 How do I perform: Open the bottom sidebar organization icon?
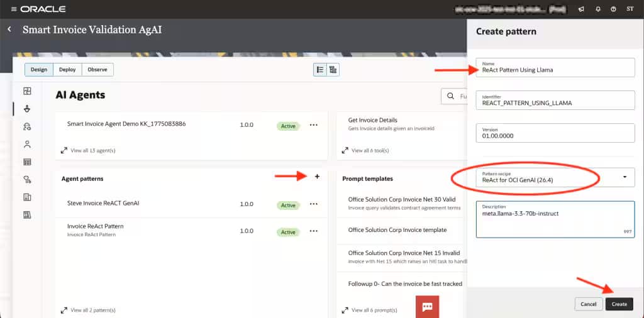coord(28,215)
